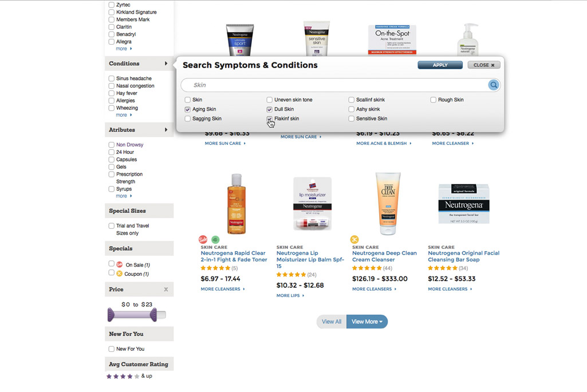Expand the Atributes filter arrow

click(166, 130)
